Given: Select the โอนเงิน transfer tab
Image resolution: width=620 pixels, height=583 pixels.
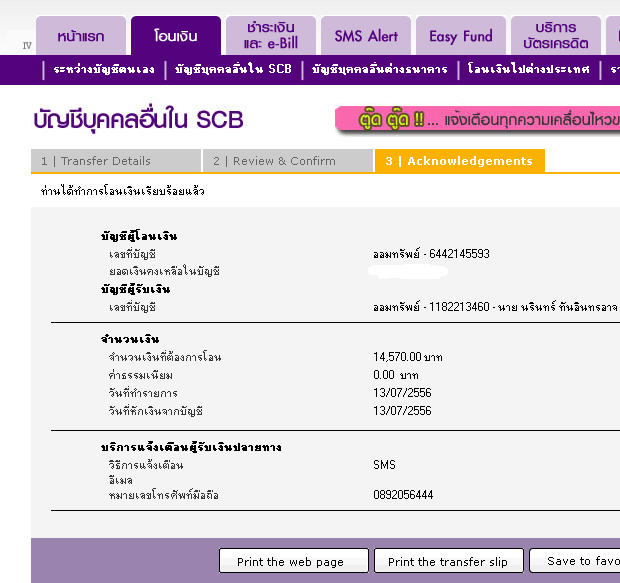Looking at the screenshot, I should [176, 36].
